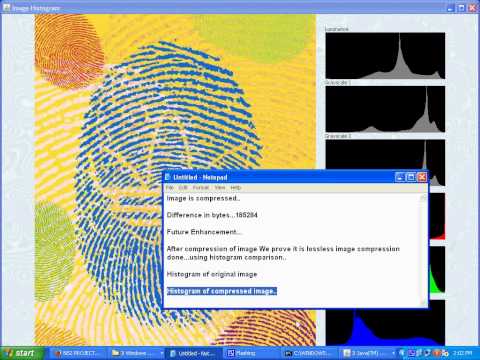
Task: Maximize the Untitled - Notepad window
Action: [411, 177]
